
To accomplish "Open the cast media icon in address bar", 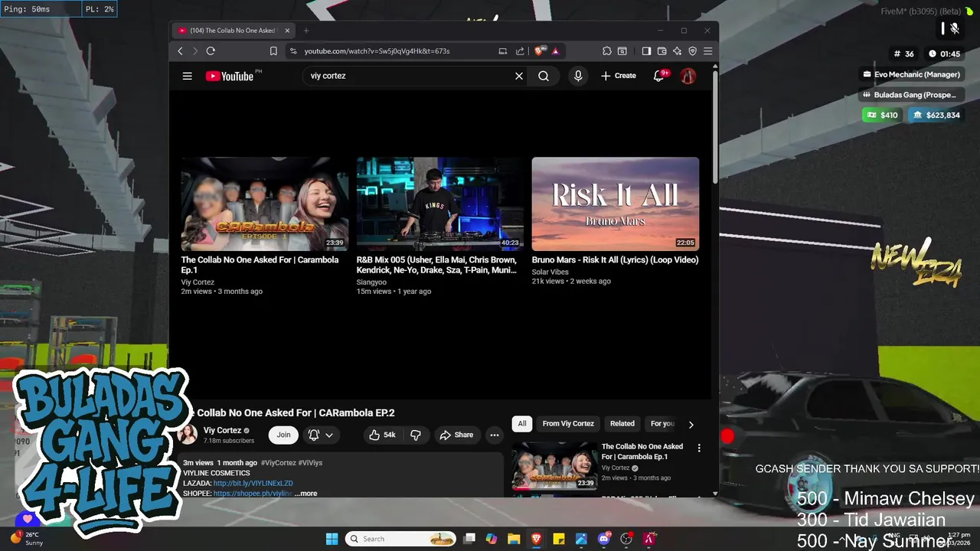I will pyautogui.click(x=503, y=51).
